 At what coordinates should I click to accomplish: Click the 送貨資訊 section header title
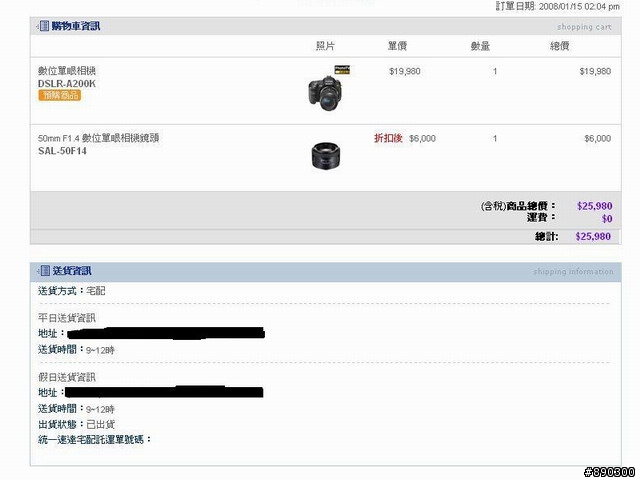pos(72,271)
